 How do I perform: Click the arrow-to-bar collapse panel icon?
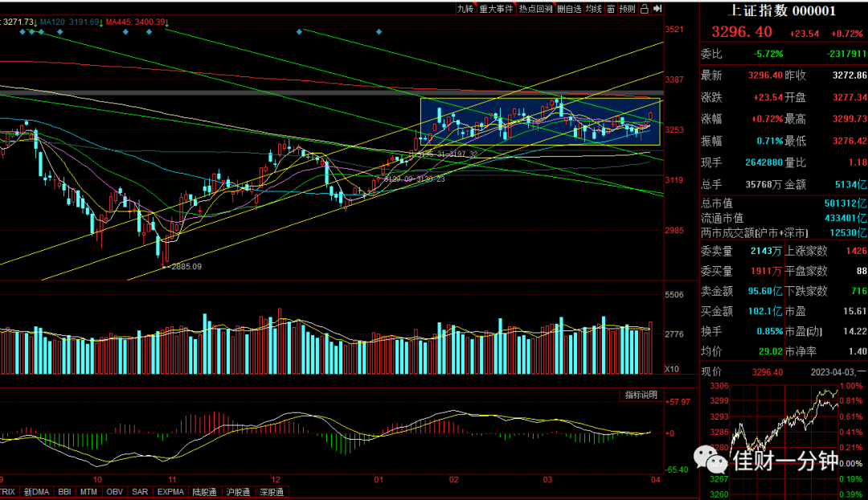coord(657,9)
